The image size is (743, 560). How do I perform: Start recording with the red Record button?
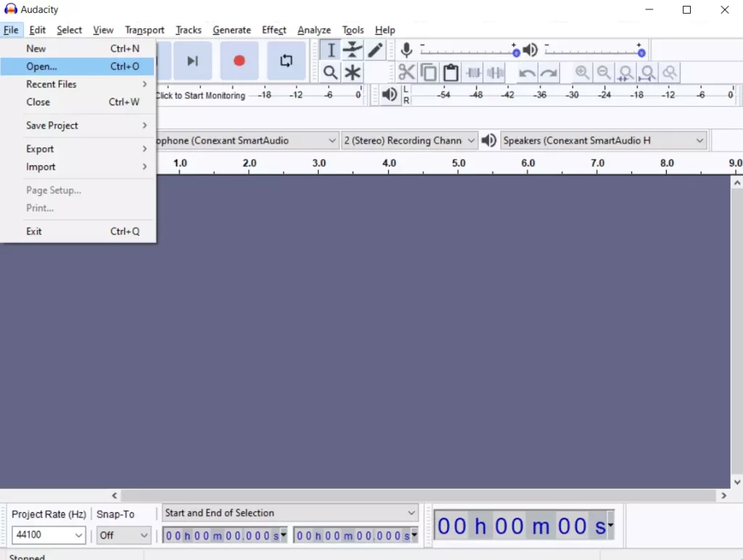tap(239, 61)
